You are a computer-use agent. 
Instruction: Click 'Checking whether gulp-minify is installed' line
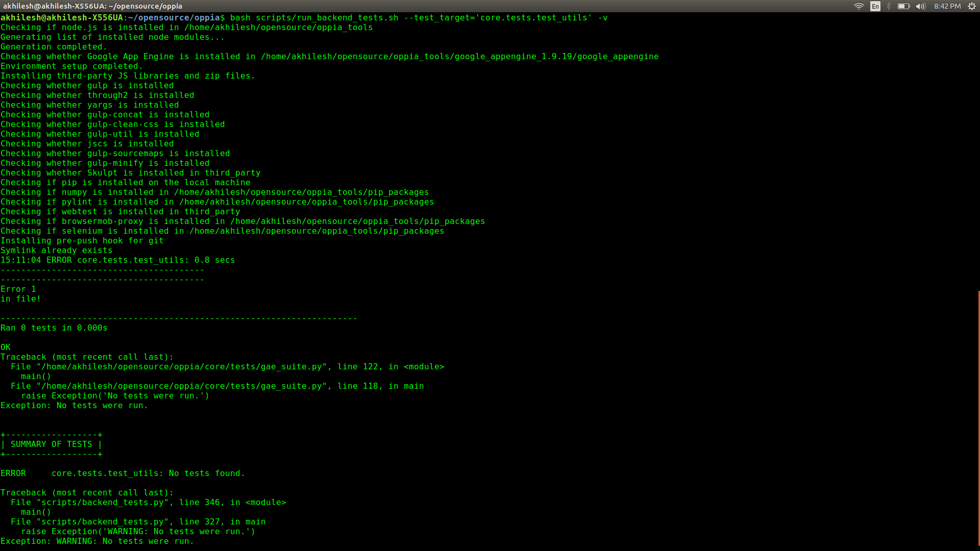click(x=105, y=163)
